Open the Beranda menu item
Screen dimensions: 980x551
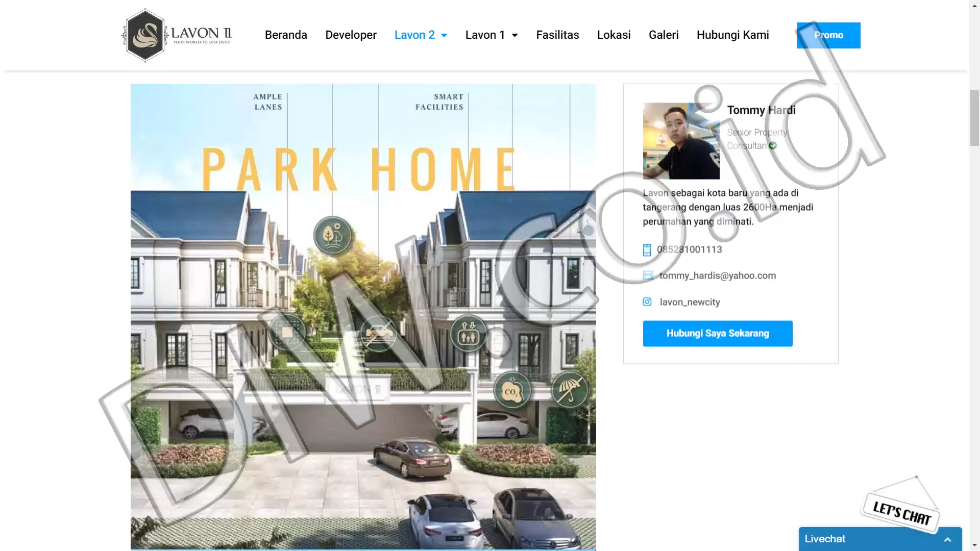[x=286, y=35]
